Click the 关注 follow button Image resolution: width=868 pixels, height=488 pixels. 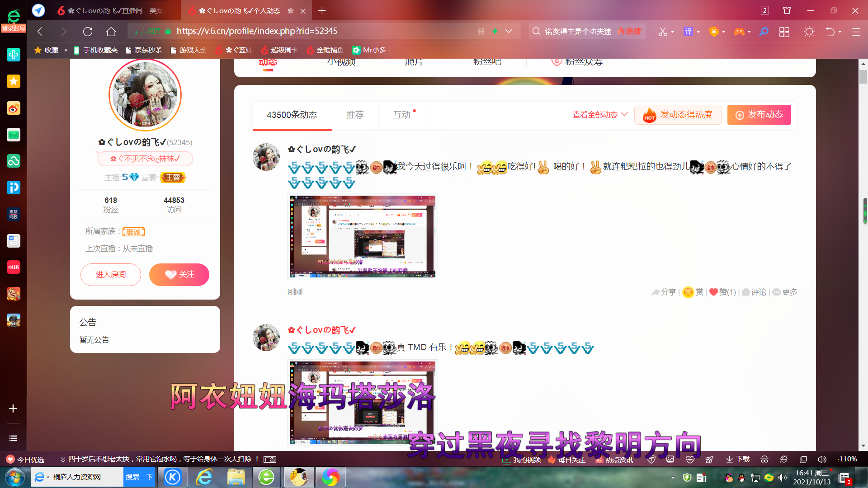[179, 274]
